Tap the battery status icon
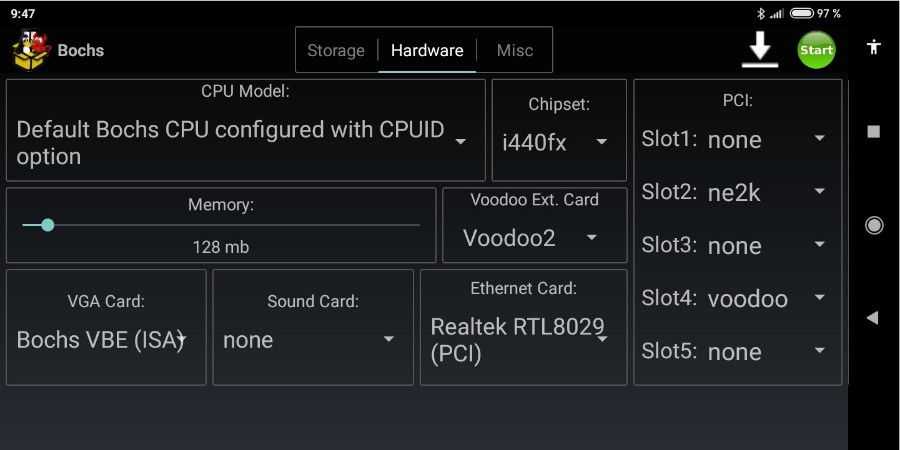Viewport: 900px width, 450px height. (x=801, y=13)
